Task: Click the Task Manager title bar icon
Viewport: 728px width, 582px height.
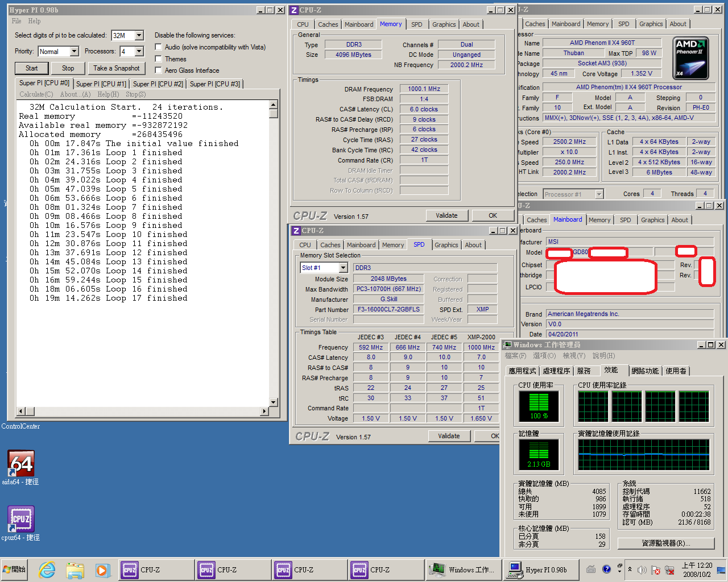Action: pos(508,345)
